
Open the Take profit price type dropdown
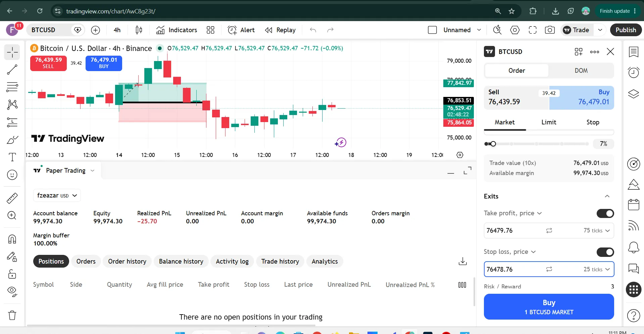click(513, 213)
